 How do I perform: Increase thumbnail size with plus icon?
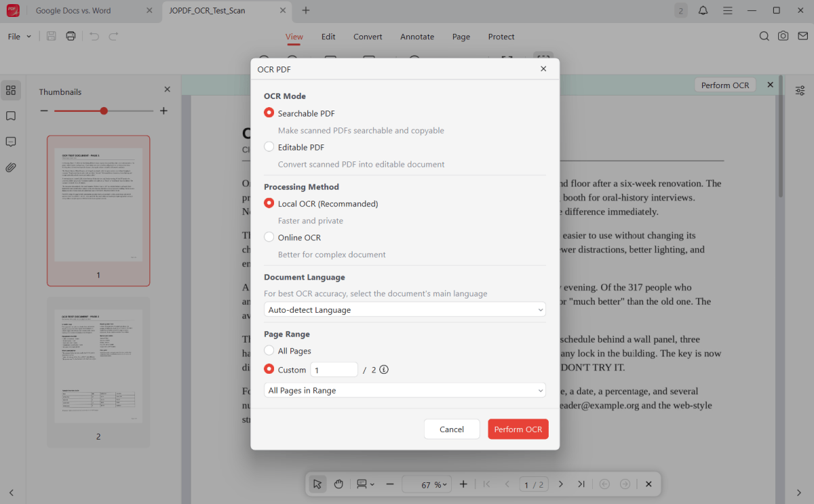[x=163, y=111]
